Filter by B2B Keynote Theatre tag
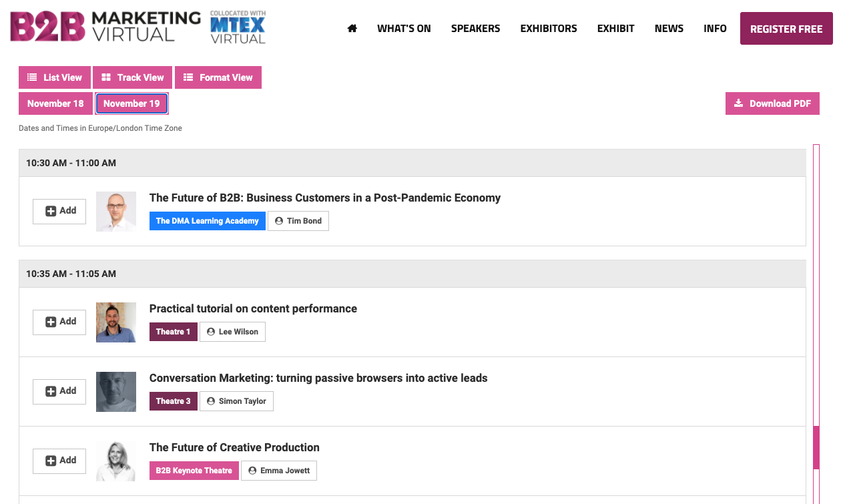The height and width of the screenshot is (504, 843). [x=194, y=471]
